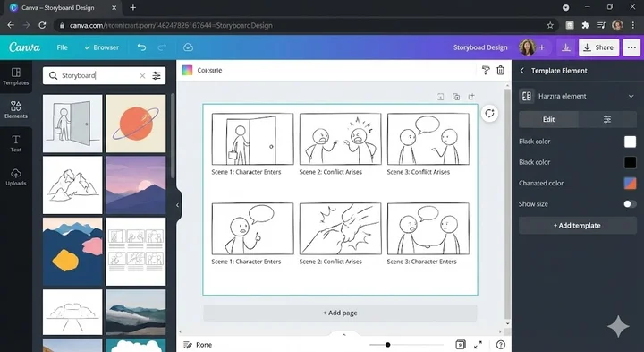
Task: Open the page grid view icon
Action: (461, 345)
